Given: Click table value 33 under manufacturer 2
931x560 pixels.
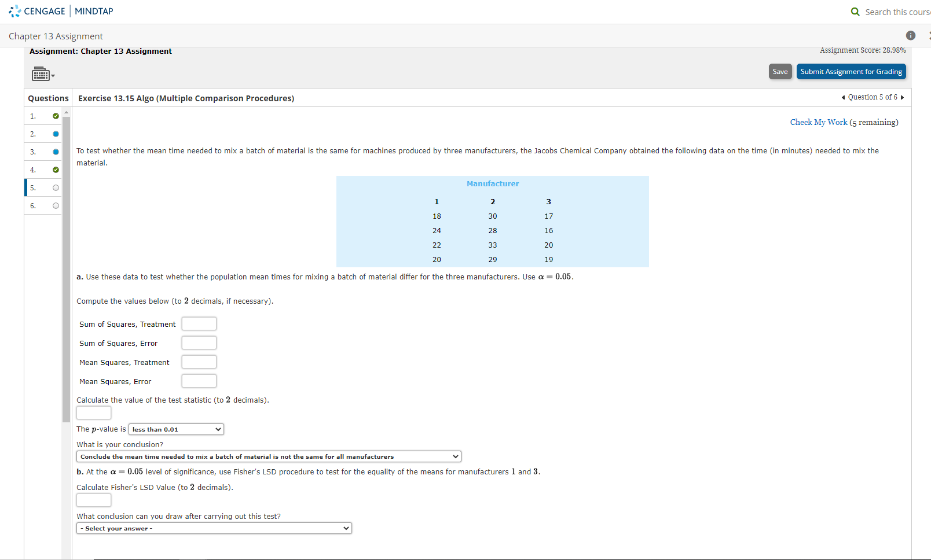Looking at the screenshot, I should point(493,245).
